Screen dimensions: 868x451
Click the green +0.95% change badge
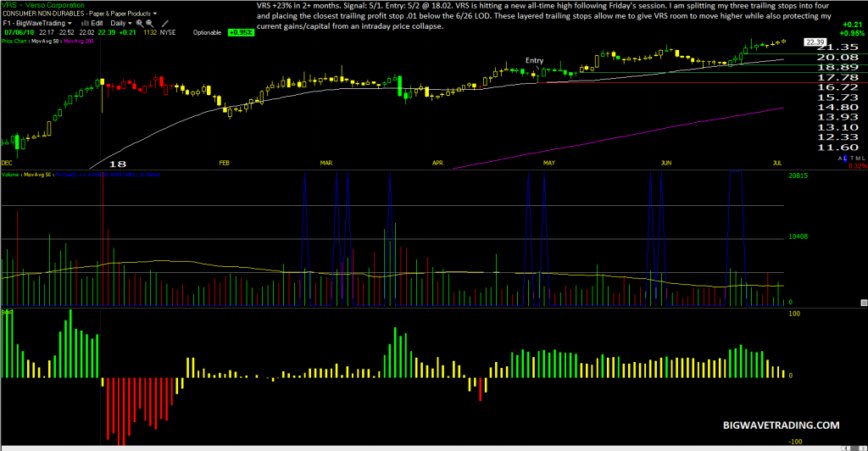coord(242,33)
